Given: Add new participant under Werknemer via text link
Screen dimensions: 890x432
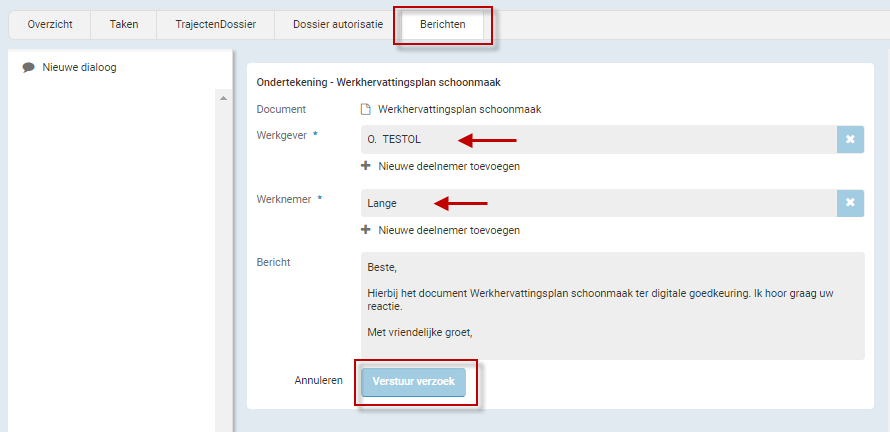Looking at the screenshot, I should click(x=448, y=230).
